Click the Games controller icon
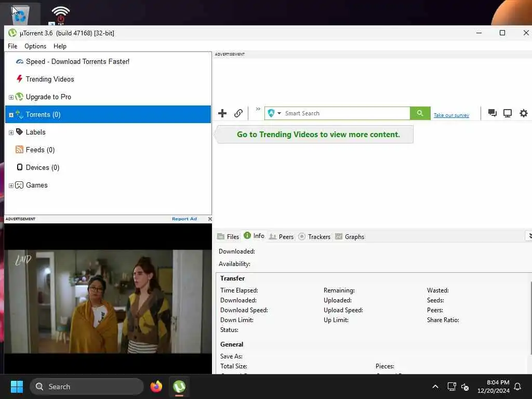The image size is (532, 399). [x=19, y=185]
